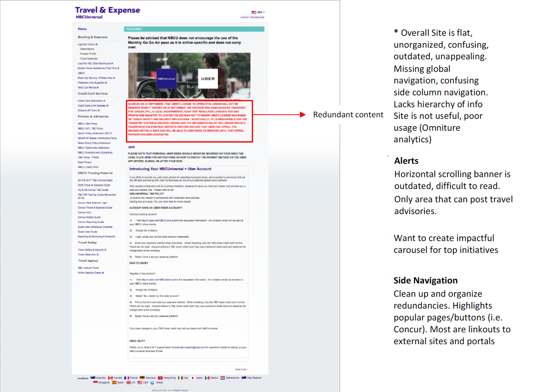Open DWA Travel & Expense Guide link
Screen dimensions: 538x392
click(x=94, y=185)
